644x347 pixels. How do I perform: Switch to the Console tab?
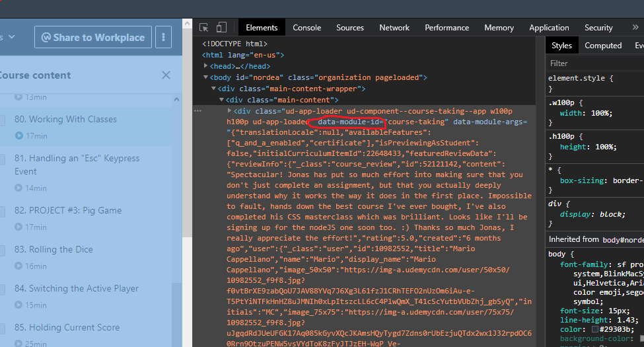click(x=306, y=28)
